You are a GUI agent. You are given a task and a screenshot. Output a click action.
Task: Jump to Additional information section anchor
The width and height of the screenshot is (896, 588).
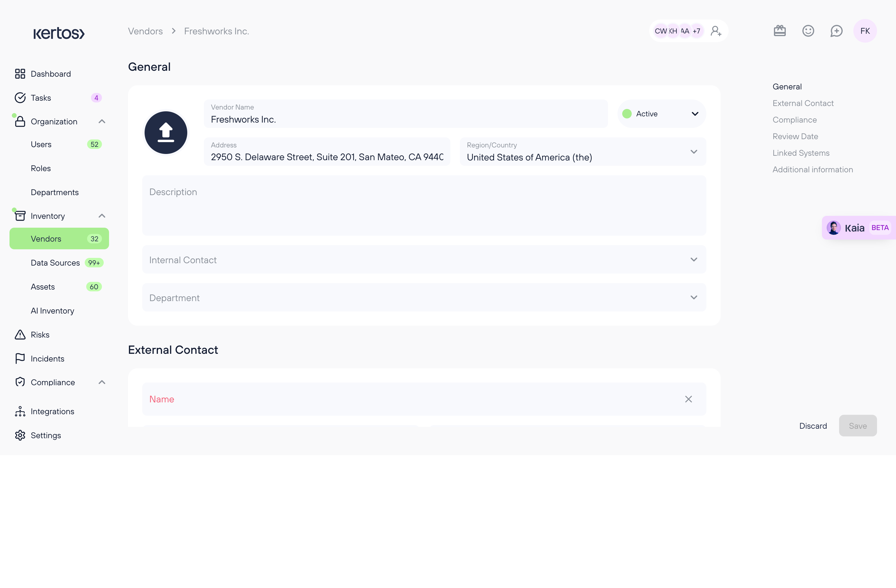point(812,169)
